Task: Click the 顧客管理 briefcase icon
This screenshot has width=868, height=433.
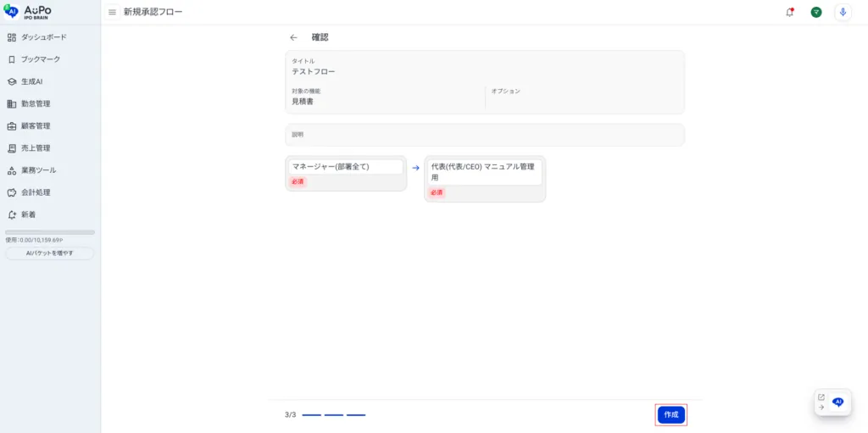Action: (12, 125)
